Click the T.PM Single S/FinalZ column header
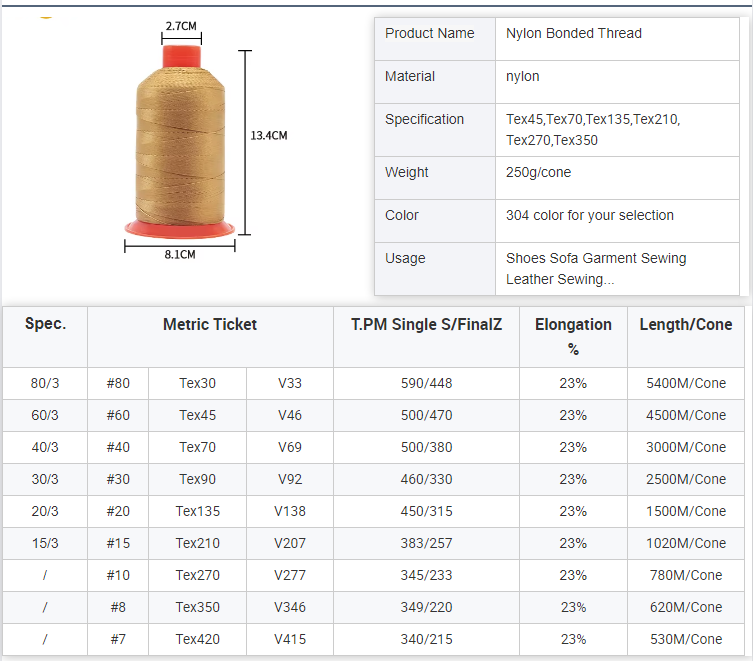Viewport: 753px width, 661px height. pos(426,324)
